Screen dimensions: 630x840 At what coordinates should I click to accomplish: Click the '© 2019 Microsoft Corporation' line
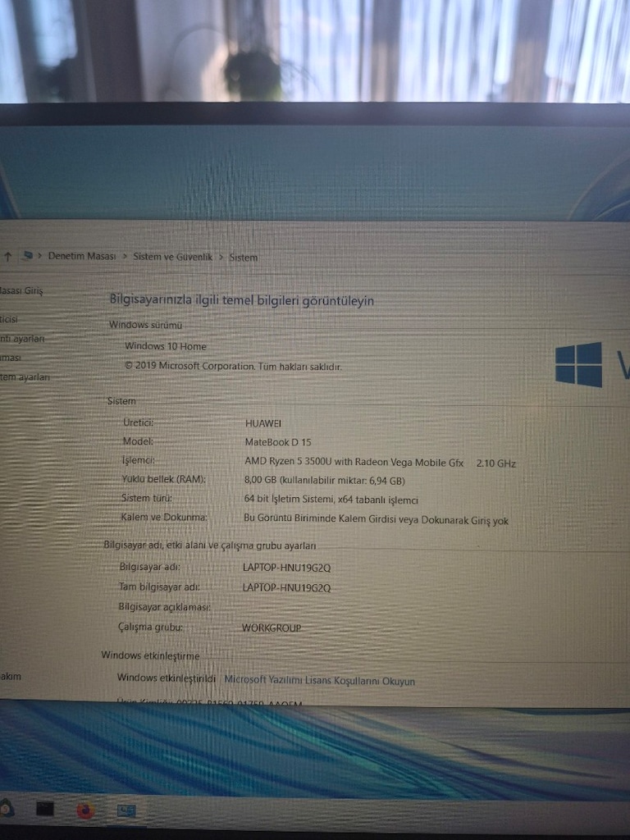click(x=233, y=367)
